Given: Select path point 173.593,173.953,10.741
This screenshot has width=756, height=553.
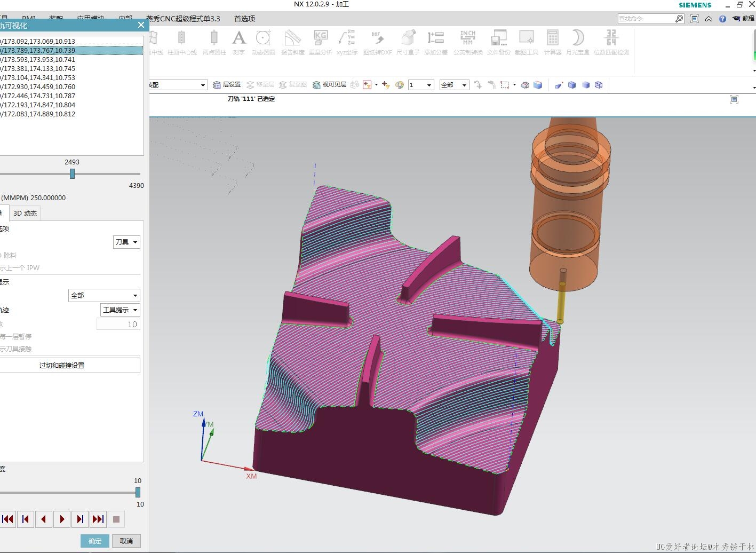Looking at the screenshot, I should 71,59.
